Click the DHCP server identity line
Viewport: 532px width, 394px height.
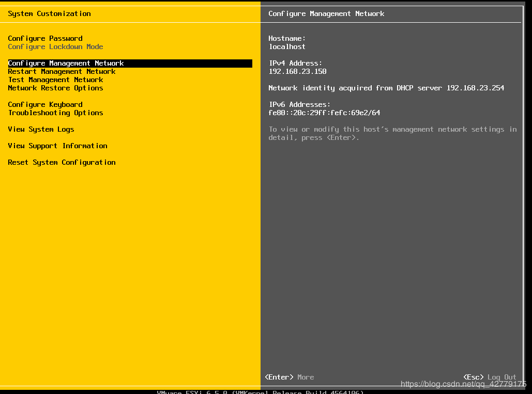(386, 88)
